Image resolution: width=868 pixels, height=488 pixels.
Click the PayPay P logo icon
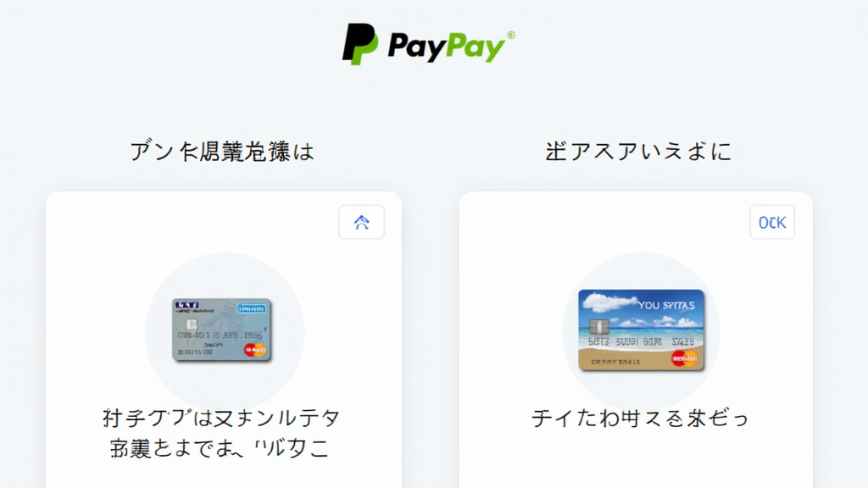360,44
